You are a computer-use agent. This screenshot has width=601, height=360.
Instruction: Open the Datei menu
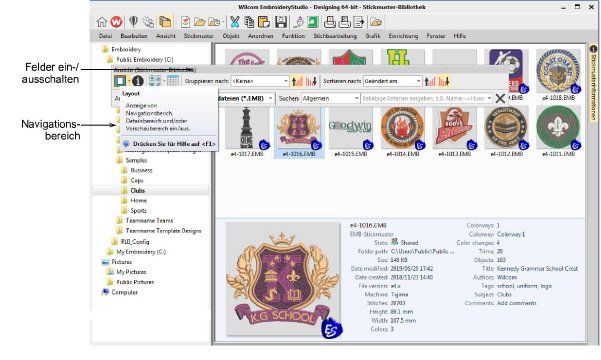click(x=105, y=36)
